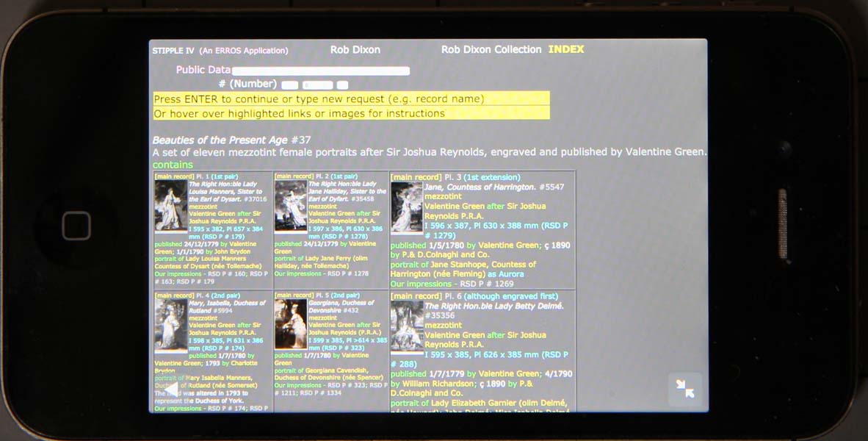Screen dimensions: 868x441
Task: Open Lady Jane Halliday portrait thumbnail
Action: 290,207
